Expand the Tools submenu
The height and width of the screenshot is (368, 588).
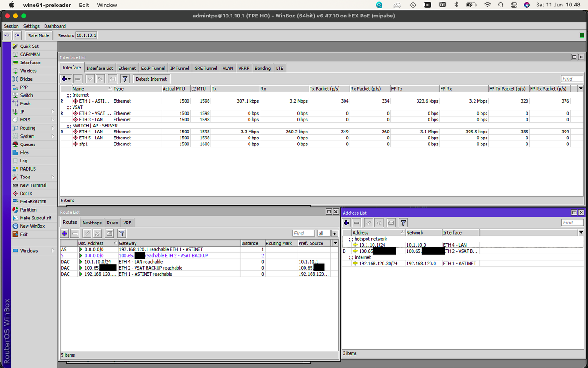coord(53,177)
